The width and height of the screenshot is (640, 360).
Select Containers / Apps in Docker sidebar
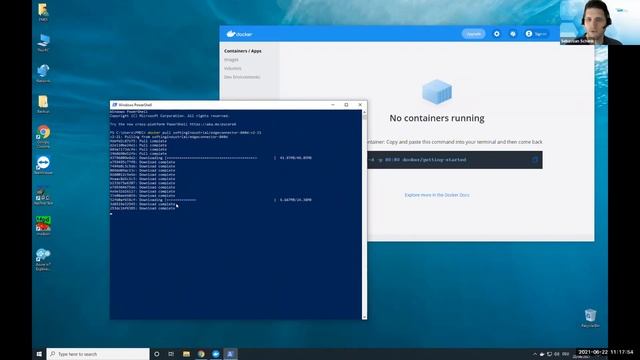(x=242, y=51)
